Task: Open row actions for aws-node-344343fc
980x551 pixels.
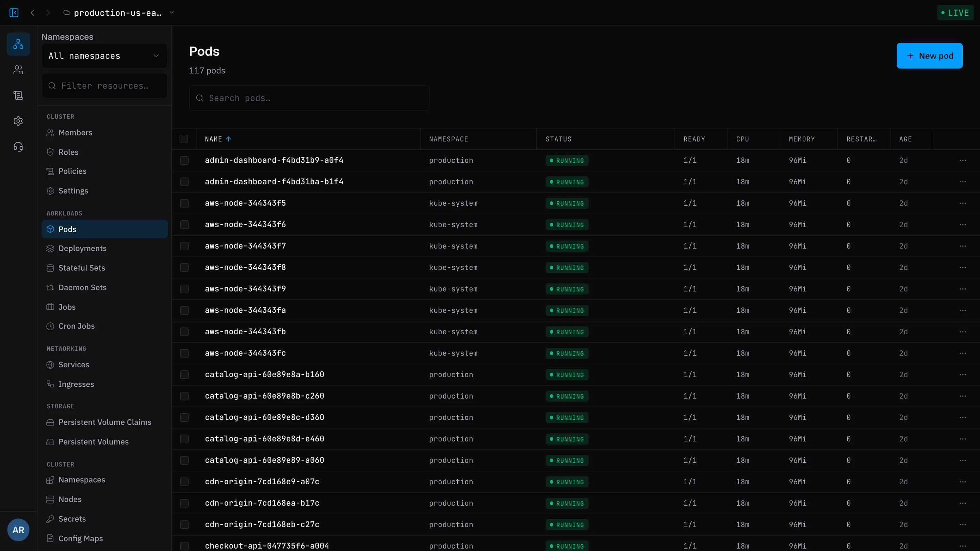Action: (x=963, y=353)
